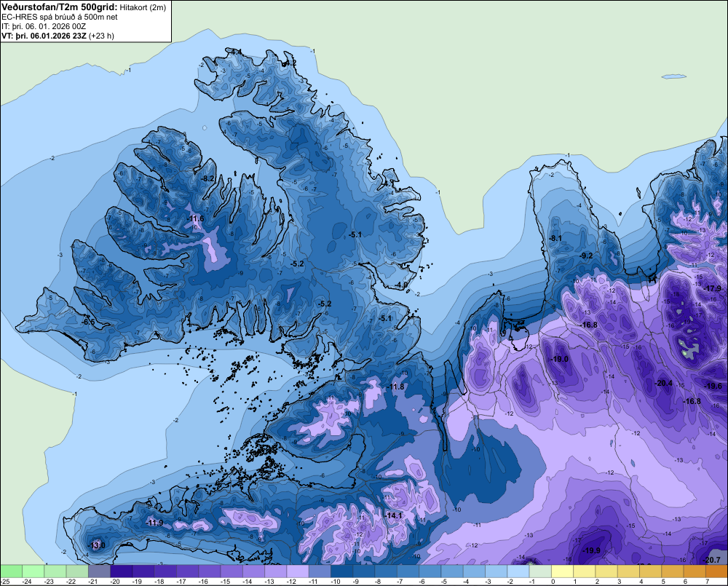Viewport: 728px width, 586px height.
Task: Click the valid time 'VT: þri. 06.01.2026 23Z'
Action: click(x=44, y=36)
